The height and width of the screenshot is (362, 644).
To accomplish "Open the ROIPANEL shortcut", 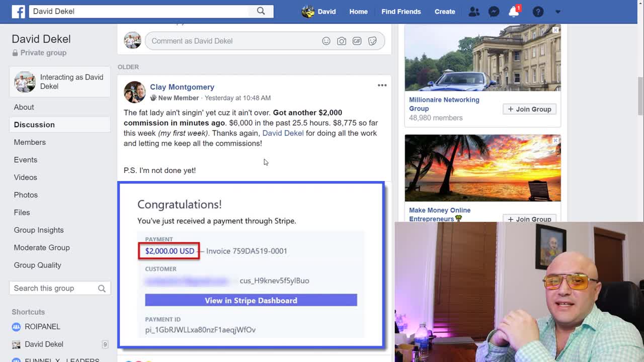I will coord(42,327).
